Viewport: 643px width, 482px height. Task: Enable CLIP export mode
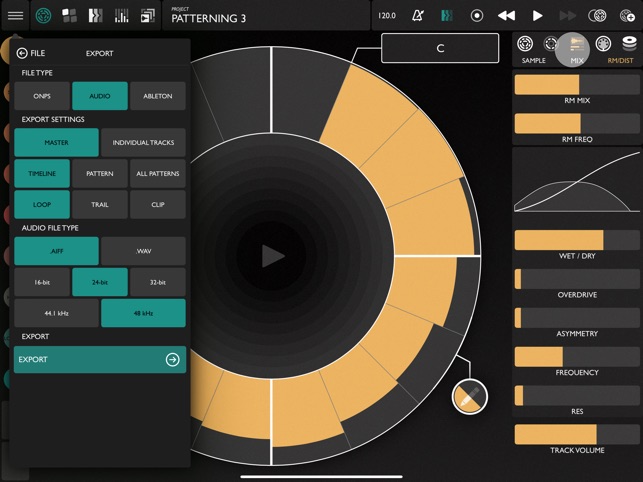click(x=158, y=204)
